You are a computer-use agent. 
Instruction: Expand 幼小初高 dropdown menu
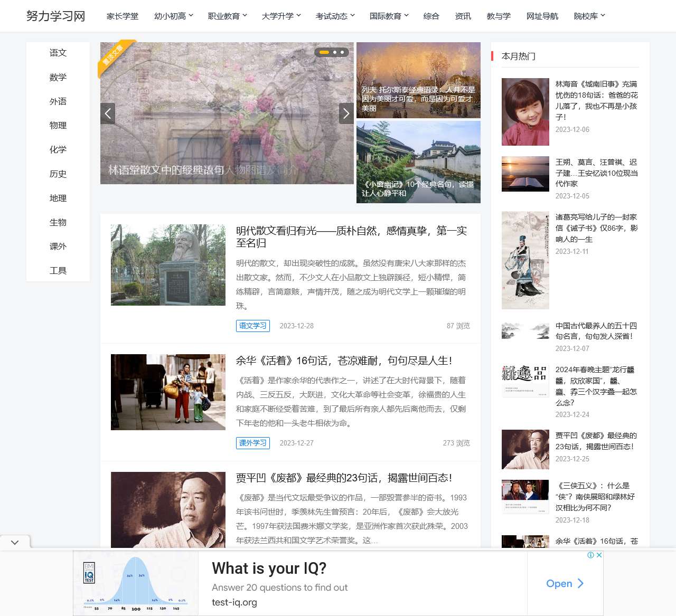tap(174, 16)
